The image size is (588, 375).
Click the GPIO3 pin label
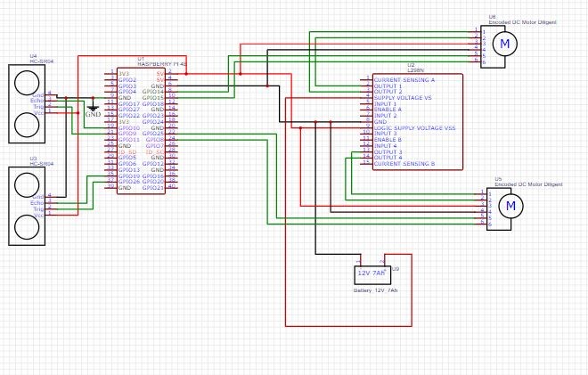[x=127, y=86]
